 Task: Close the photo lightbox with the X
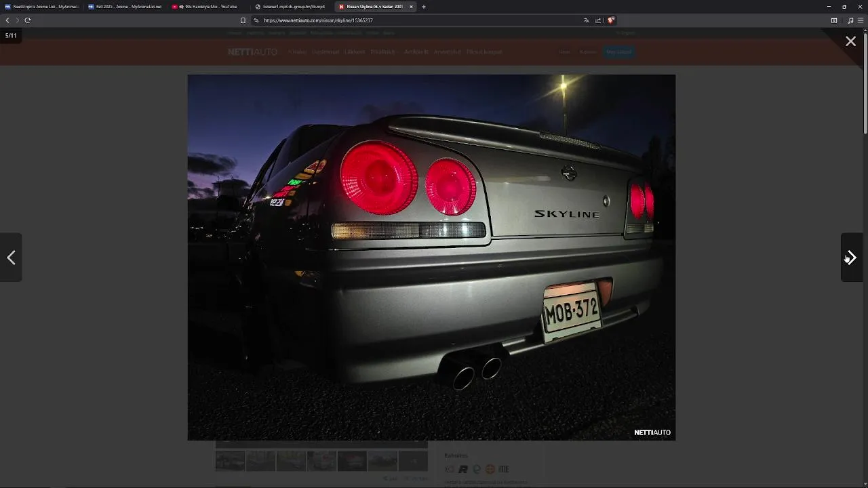(850, 41)
